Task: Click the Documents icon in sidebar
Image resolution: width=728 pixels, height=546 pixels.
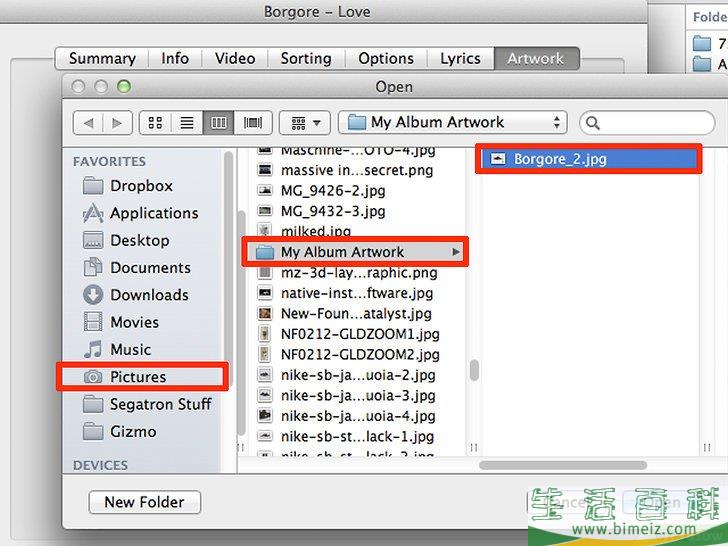Action: tap(93, 267)
